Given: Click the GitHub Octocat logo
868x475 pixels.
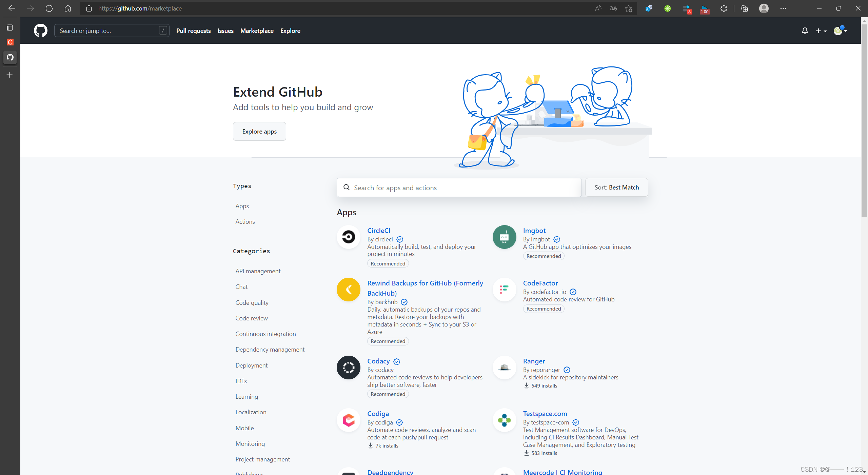Looking at the screenshot, I should point(40,31).
